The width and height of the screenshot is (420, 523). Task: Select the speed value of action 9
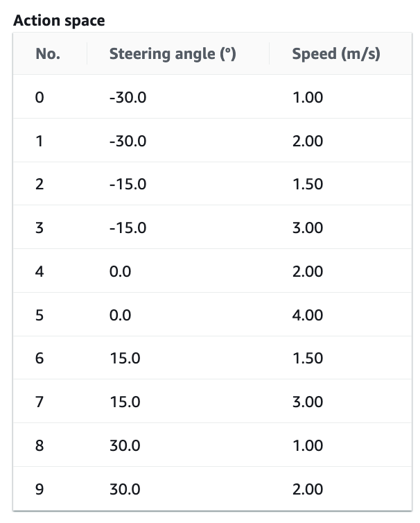coord(308,489)
